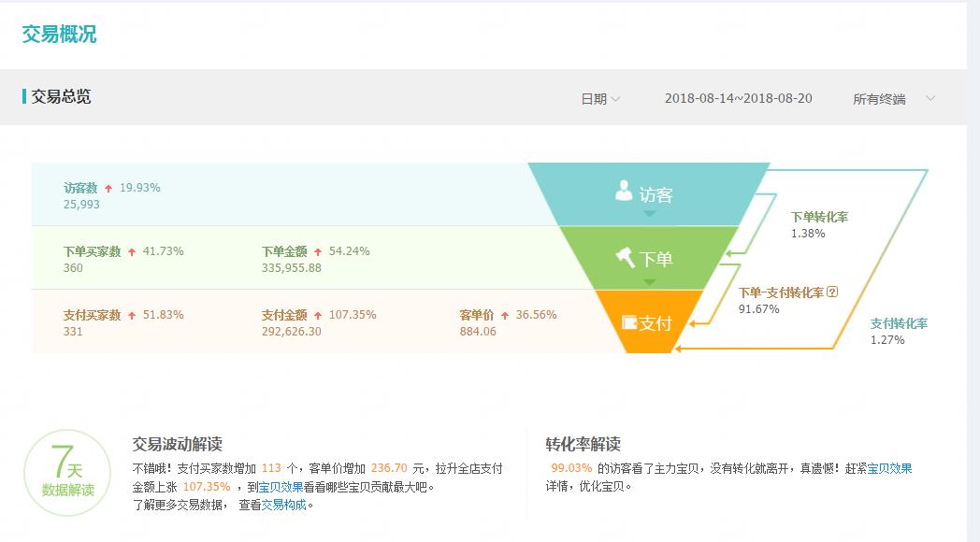
Task: Click the up arrow beside 下单买家数
Action: pyautogui.click(x=134, y=250)
